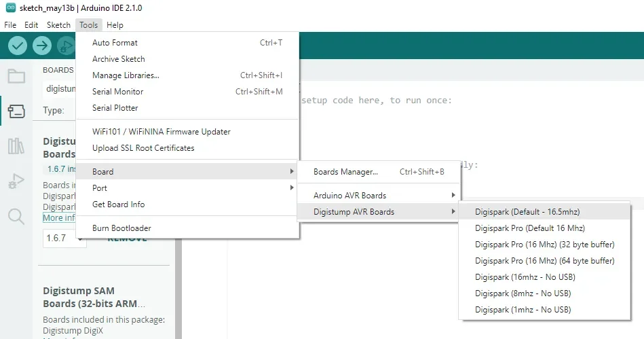Expand the Digistump AVR Boards submenu
This screenshot has width=644, height=339.
click(x=379, y=212)
